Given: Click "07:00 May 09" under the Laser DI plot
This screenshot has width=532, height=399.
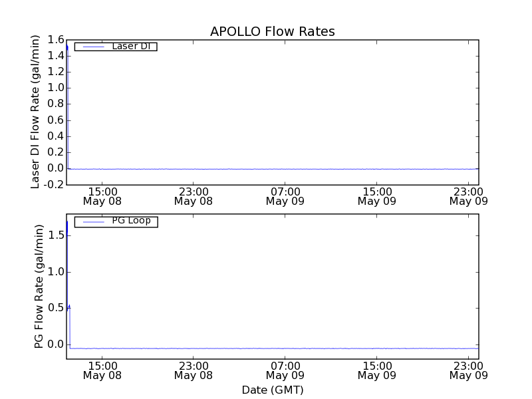Looking at the screenshot, I should [285, 196].
